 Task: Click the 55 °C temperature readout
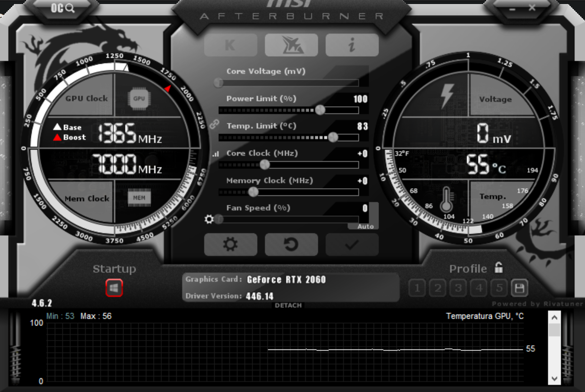click(486, 164)
